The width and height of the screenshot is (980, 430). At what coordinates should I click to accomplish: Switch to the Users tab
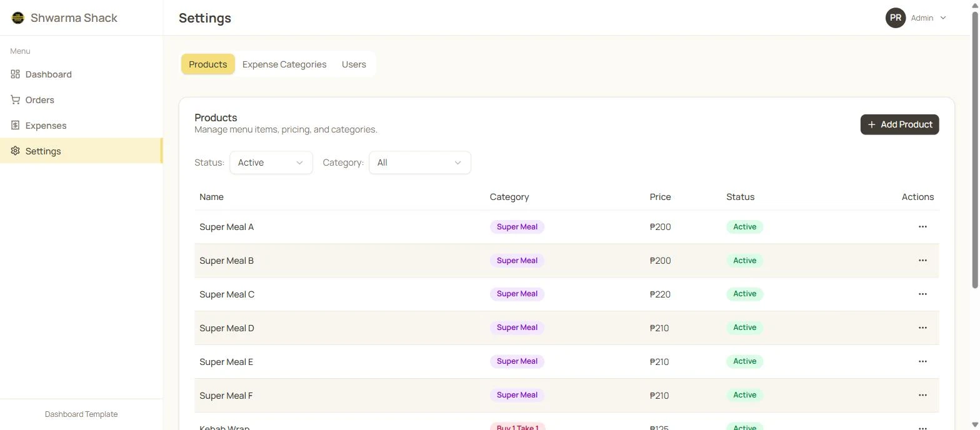354,64
